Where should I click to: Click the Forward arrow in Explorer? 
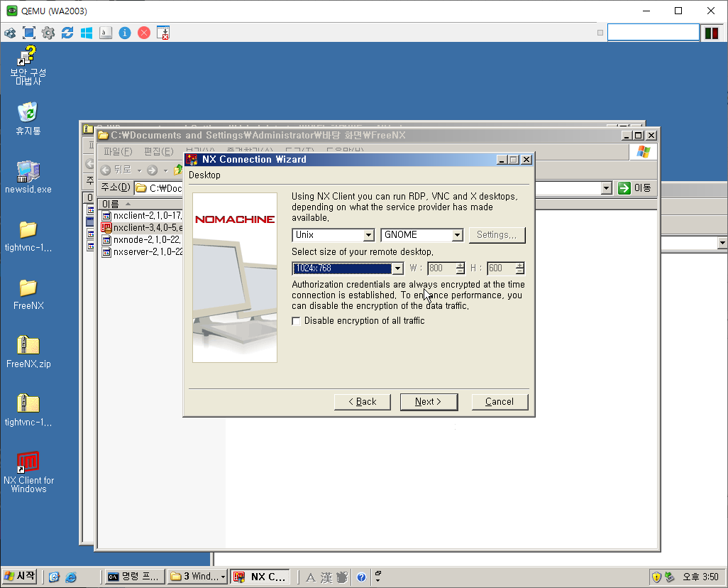153,170
